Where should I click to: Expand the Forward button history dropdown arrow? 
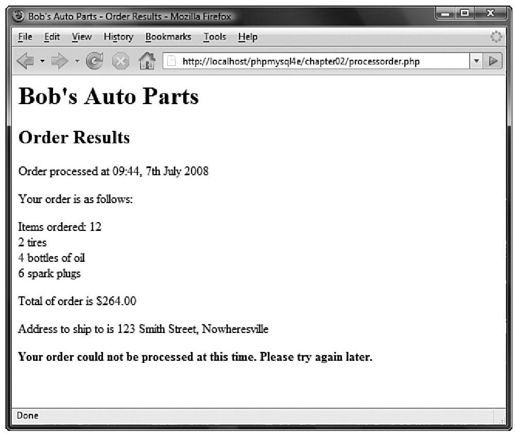[77, 61]
